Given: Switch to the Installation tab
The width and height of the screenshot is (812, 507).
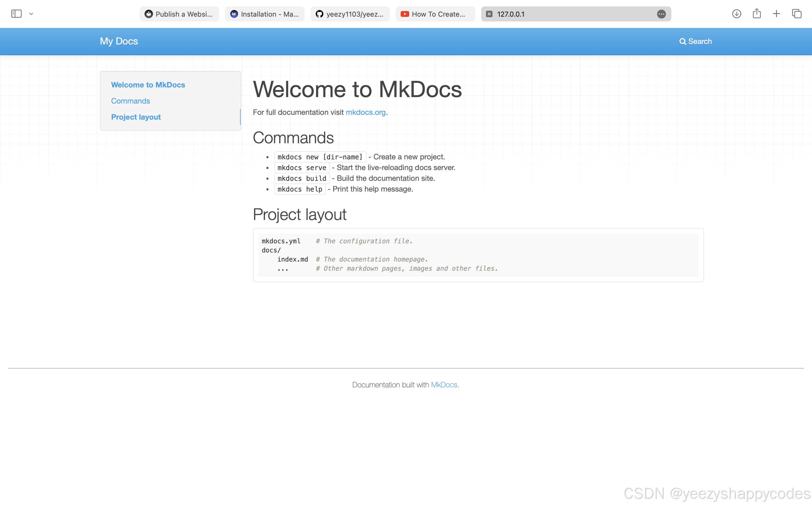Looking at the screenshot, I should pyautogui.click(x=265, y=14).
